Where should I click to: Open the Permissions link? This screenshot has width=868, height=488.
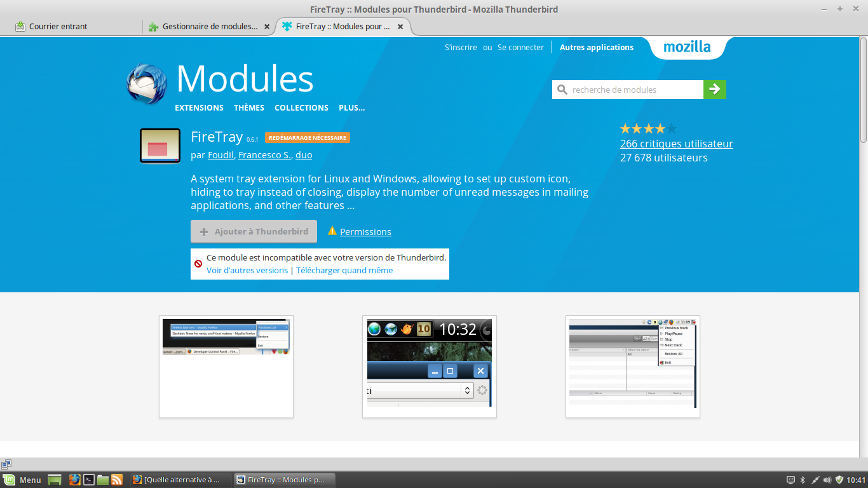pyautogui.click(x=365, y=232)
